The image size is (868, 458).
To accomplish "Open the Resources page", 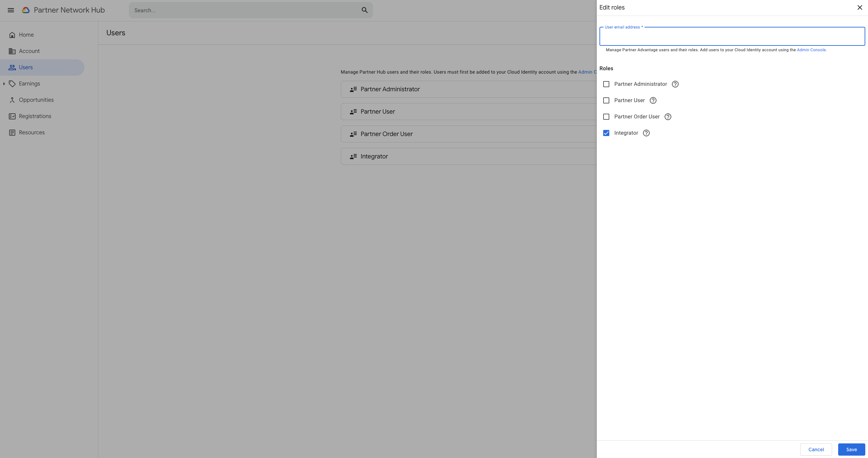I will (x=42, y=133).
